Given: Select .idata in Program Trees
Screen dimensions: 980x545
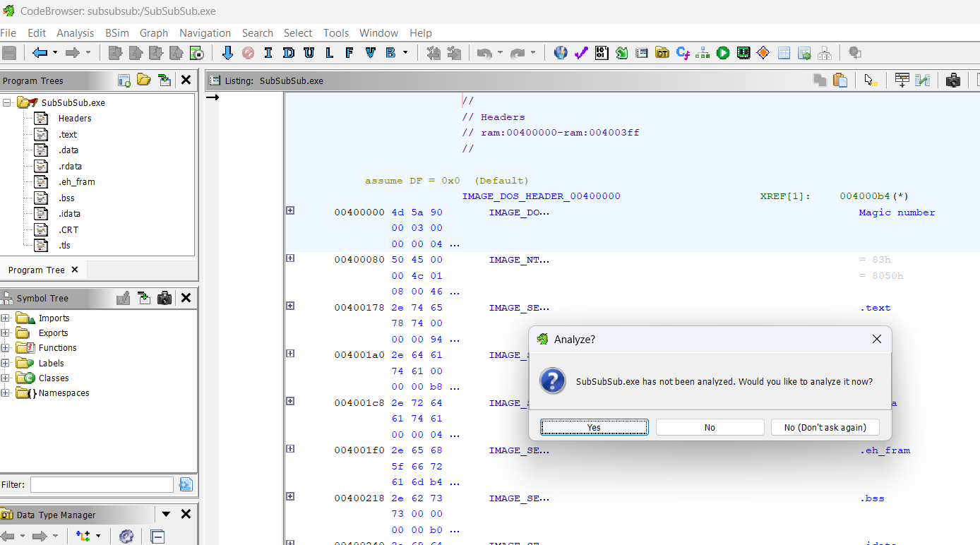Looking at the screenshot, I should 69,213.
